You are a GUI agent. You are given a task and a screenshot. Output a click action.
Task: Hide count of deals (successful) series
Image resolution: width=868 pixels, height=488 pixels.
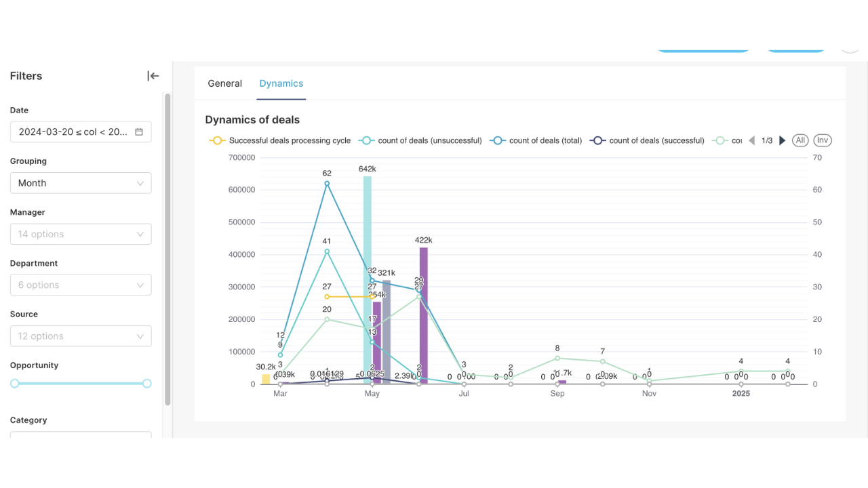click(647, 140)
